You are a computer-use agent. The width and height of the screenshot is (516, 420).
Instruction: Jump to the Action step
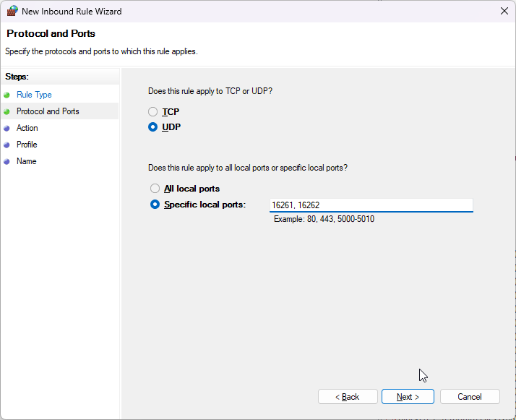27,128
